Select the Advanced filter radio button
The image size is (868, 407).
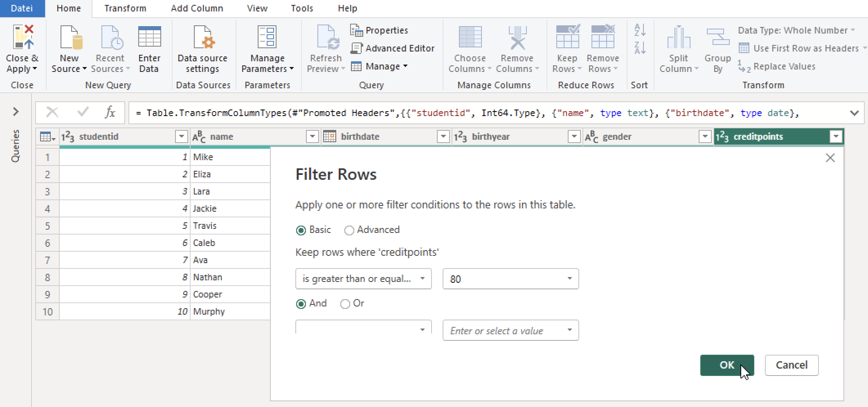coord(349,230)
